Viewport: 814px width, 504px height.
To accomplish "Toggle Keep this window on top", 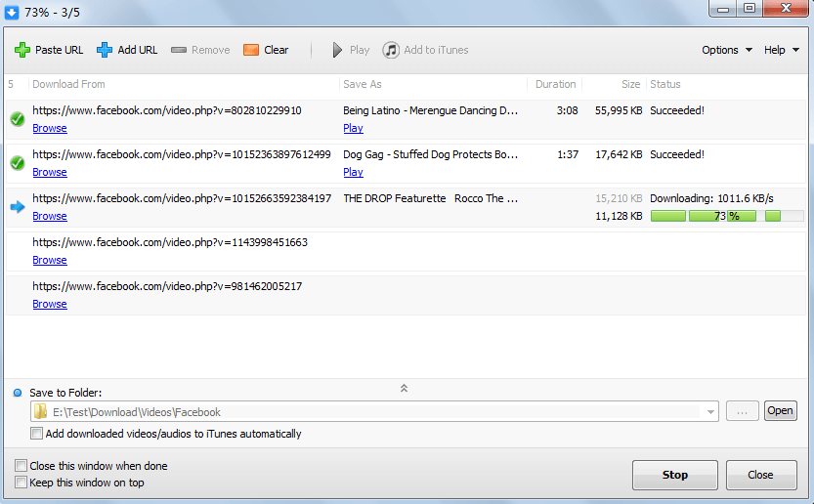I will click(x=21, y=483).
